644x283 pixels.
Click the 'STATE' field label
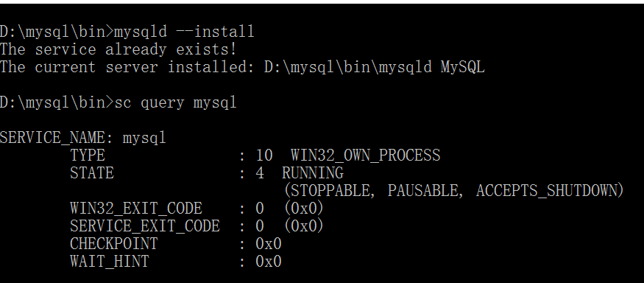pos(91,172)
